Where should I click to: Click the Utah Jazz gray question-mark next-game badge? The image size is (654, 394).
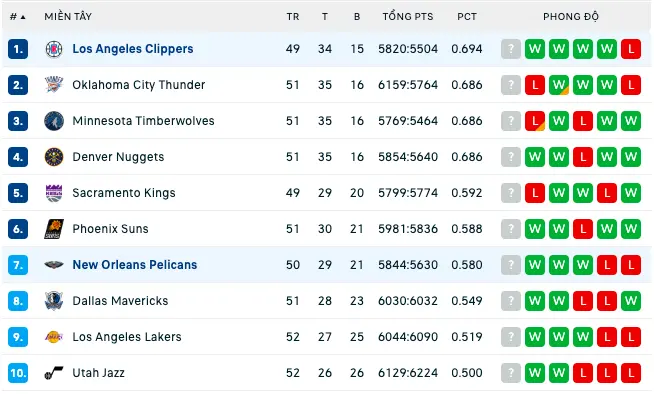[x=511, y=373]
